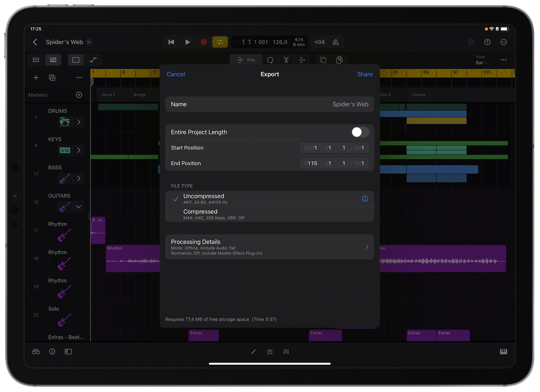This screenshot has width=540, height=392.
Task: Open the more options circle icon
Action: [x=504, y=42]
